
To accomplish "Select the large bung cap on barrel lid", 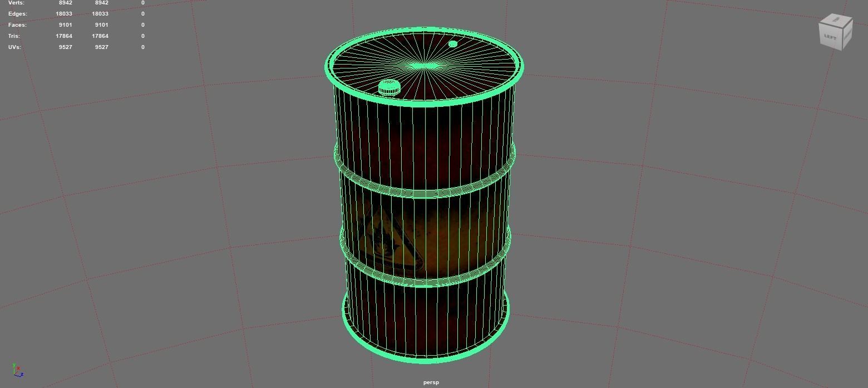I will (x=389, y=87).
